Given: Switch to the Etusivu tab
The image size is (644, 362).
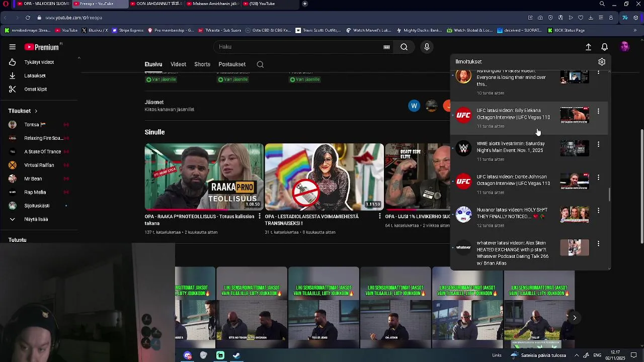Looking at the screenshot, I should [x=153, y=64].
